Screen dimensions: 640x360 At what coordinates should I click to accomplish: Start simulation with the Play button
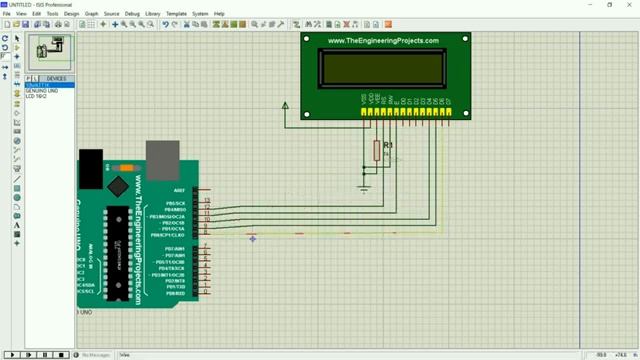click(12, 355)
